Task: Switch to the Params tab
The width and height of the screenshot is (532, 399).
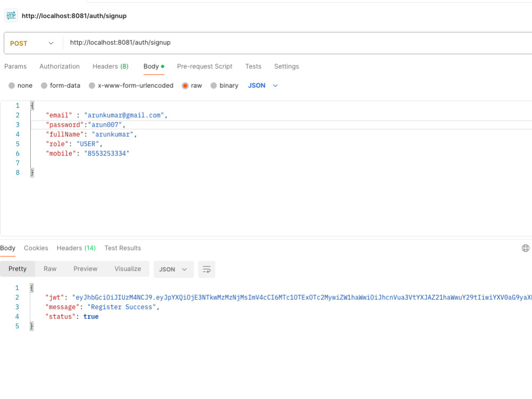Action: point(15,66)
